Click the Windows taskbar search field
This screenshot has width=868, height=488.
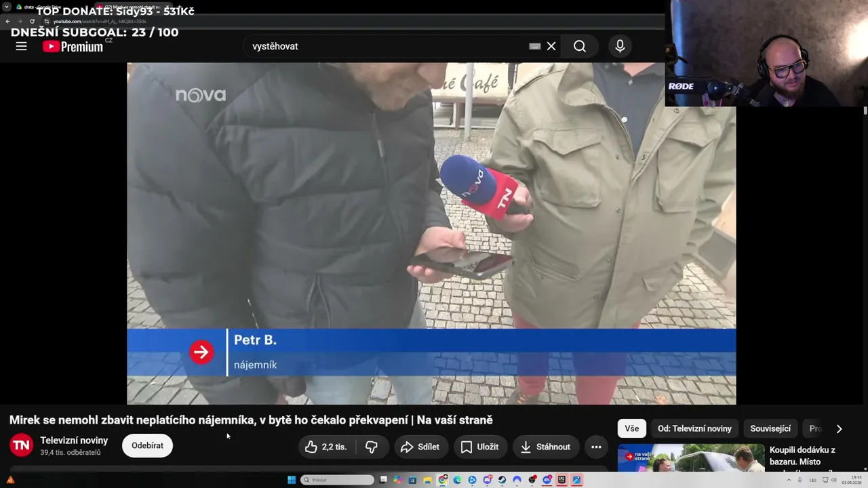tap(337, 480)
